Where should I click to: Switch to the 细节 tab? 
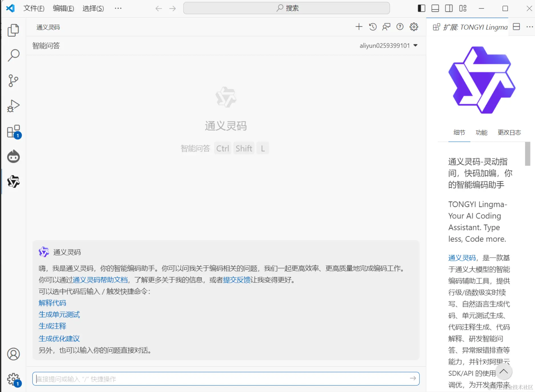(x=459, y=133)
